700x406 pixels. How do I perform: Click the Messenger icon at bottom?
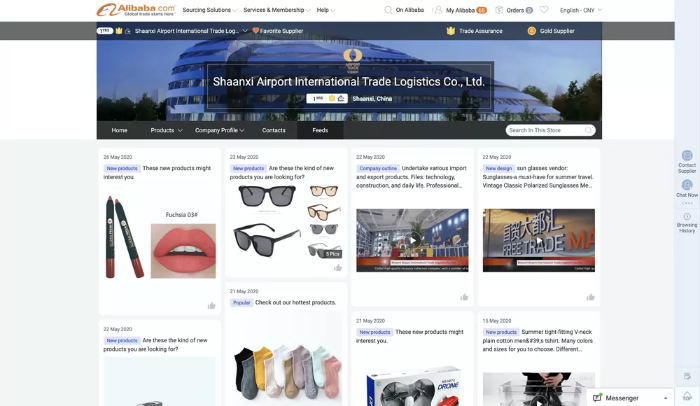click(x=597, y=398)
